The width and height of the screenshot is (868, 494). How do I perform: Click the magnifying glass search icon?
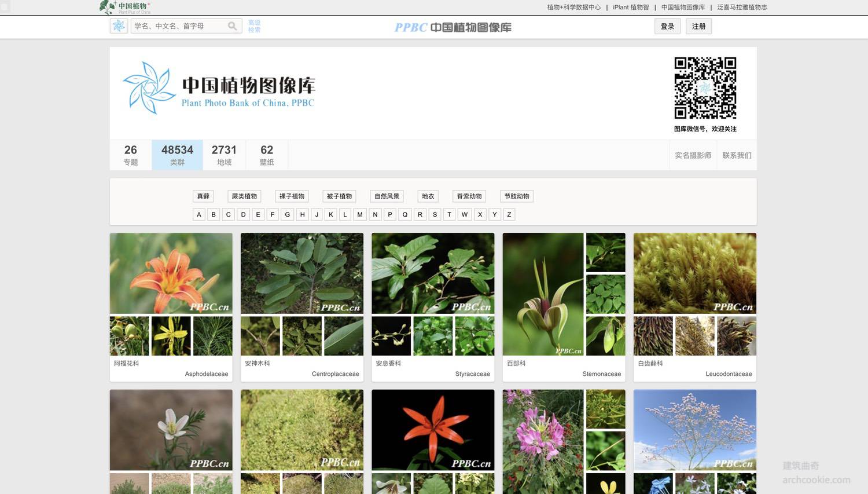pyautogui.click(x=233, y=26)
